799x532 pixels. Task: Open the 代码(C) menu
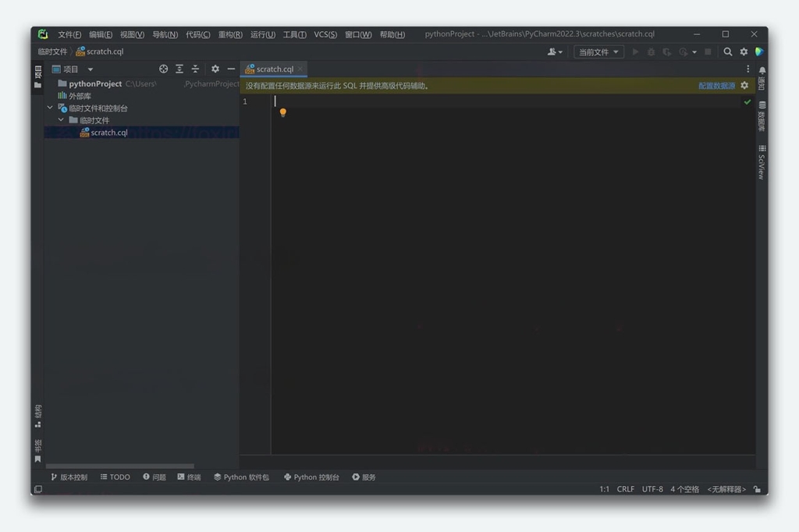(x=197, y=34)
